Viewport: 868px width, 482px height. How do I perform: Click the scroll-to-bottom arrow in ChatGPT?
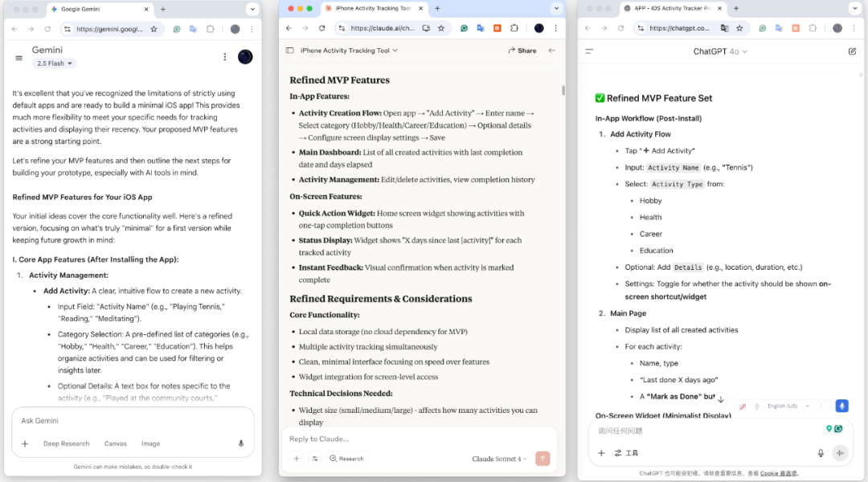point(721,399)
